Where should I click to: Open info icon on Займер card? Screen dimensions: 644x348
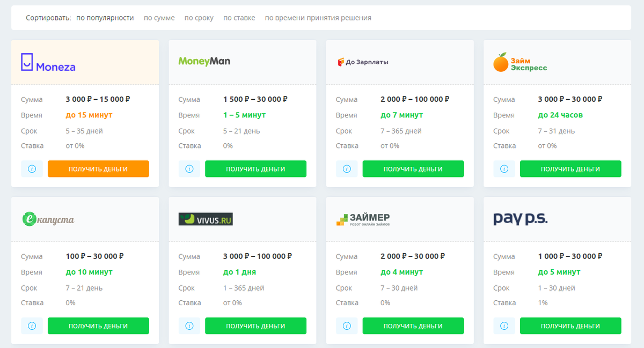click(x=347, y=326)
